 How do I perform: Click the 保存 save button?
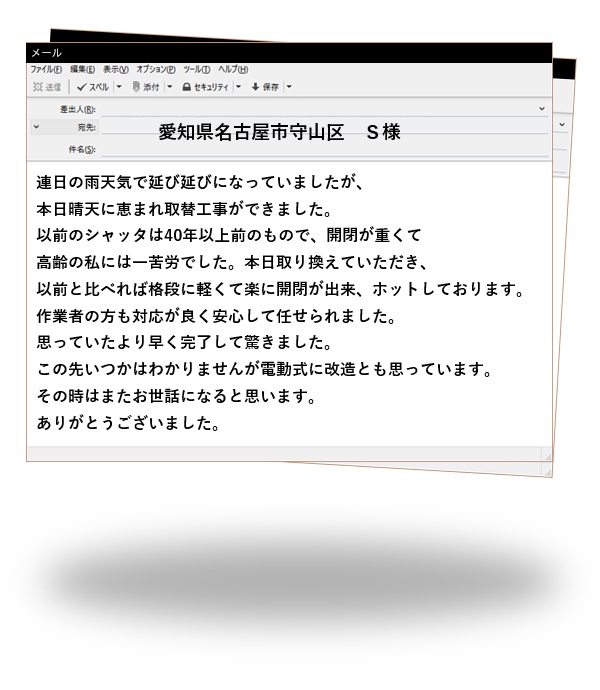click(x=265, y=87)
